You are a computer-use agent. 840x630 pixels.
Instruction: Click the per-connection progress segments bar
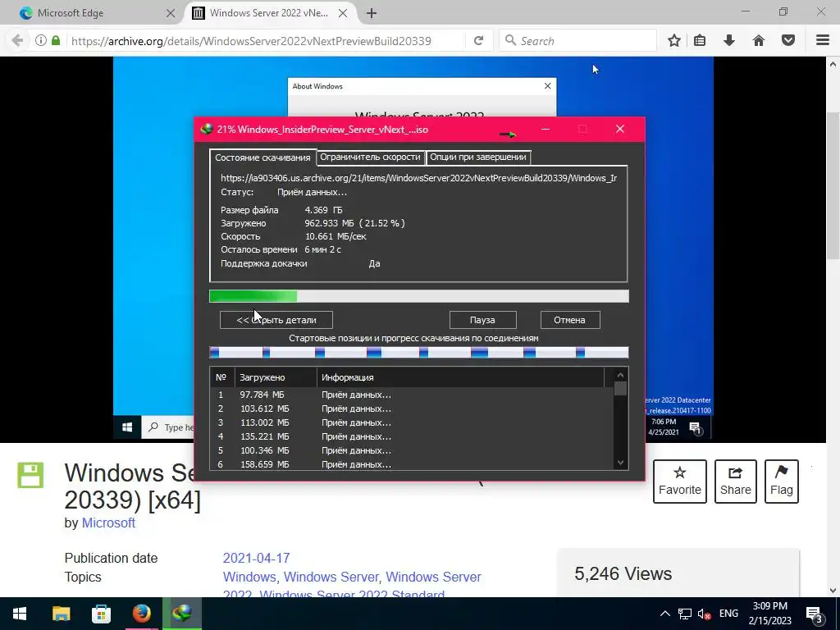tap(419, 352)
